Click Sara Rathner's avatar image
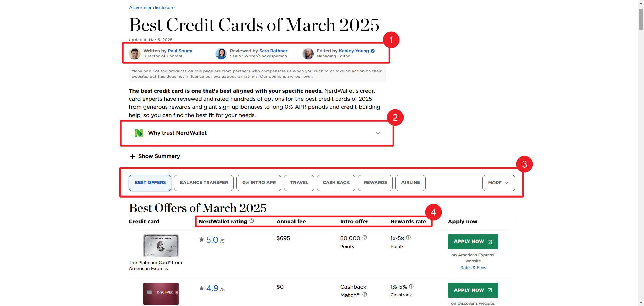644x306 pixels. [221, 54]
